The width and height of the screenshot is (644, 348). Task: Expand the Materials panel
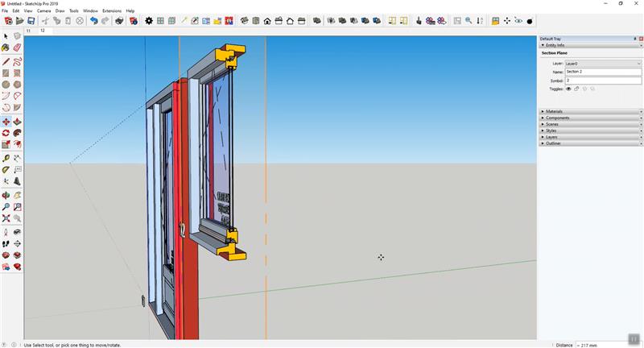555,111
